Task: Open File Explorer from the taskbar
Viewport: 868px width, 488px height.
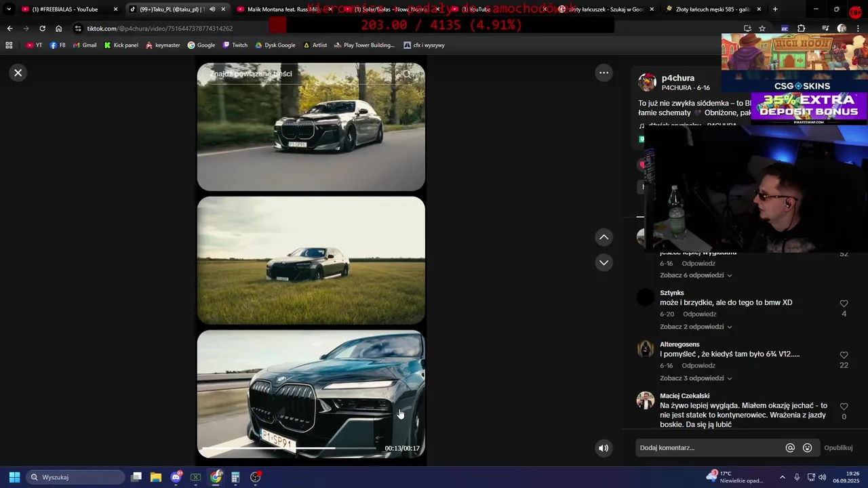Action: click(x=156, y=477)
